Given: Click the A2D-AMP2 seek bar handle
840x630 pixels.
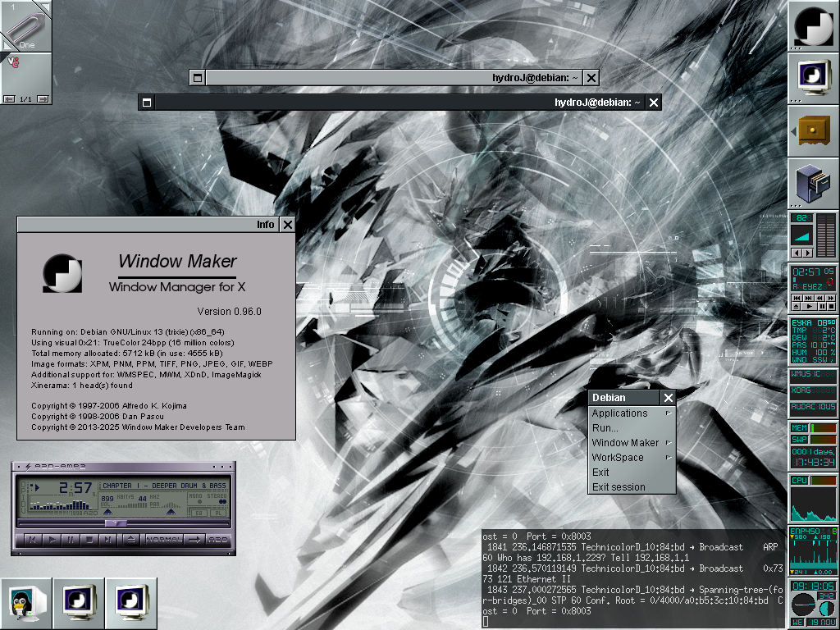Looking at the screenshot, I should (116, 523).
